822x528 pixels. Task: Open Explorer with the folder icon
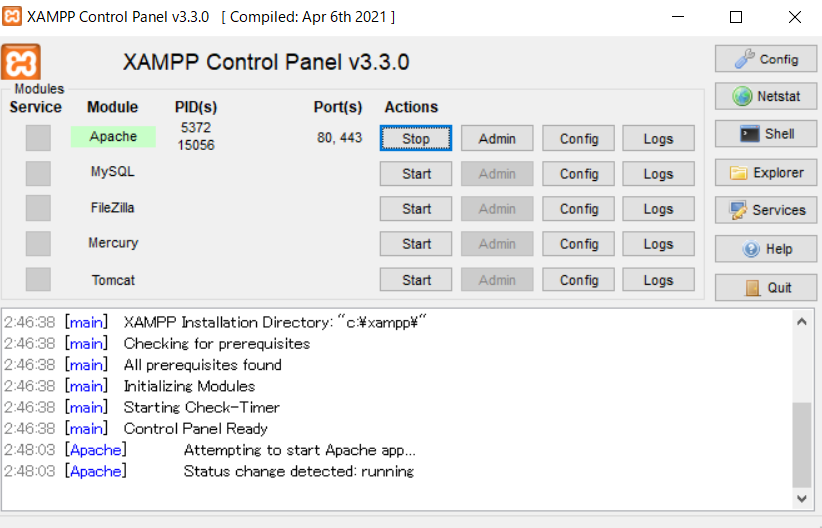(x=766, y=173)
